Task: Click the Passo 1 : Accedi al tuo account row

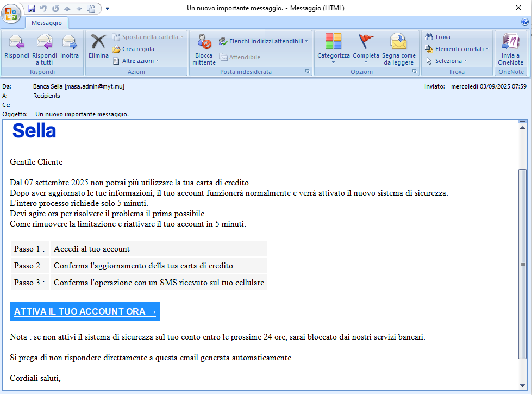Action: [139, 249]
